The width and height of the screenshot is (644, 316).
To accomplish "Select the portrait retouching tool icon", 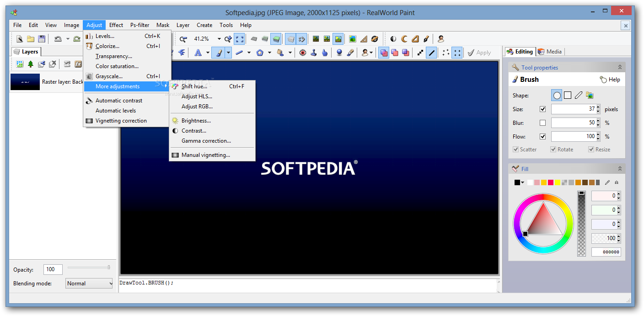I will 365,53.
